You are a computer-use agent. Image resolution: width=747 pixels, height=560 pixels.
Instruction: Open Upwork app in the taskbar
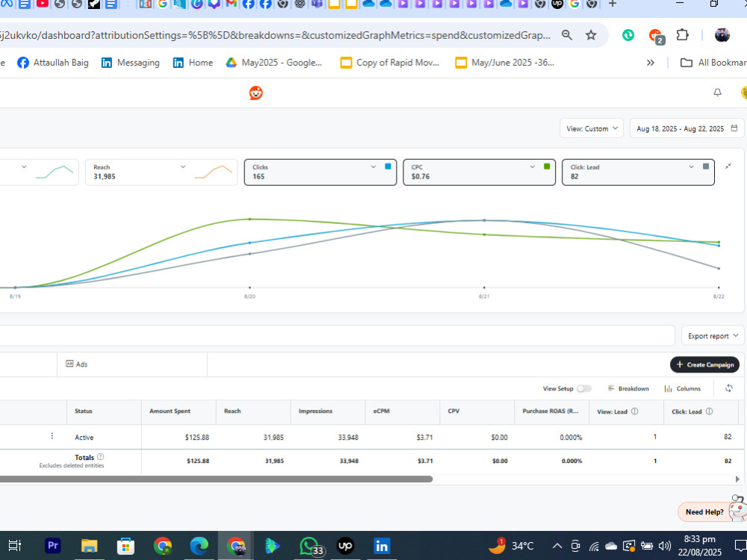345,546
